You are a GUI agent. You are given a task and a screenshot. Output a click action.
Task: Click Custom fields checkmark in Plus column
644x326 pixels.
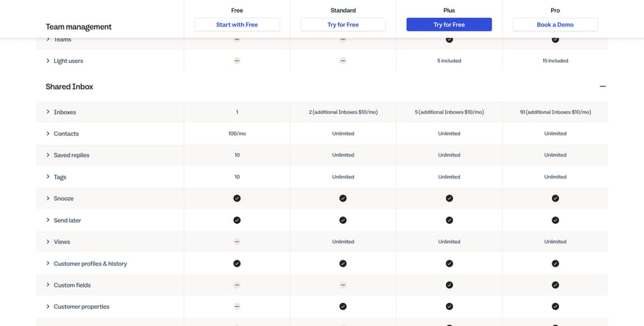coord(449,285)
